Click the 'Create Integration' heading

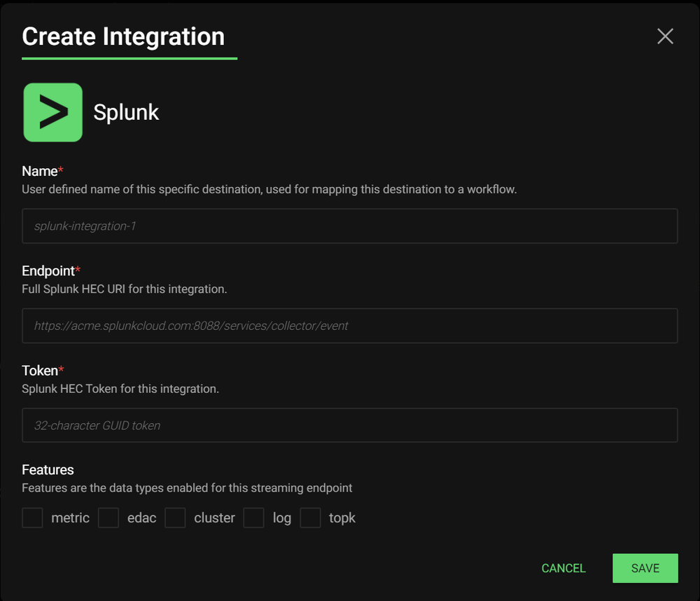tap(123, 36)
